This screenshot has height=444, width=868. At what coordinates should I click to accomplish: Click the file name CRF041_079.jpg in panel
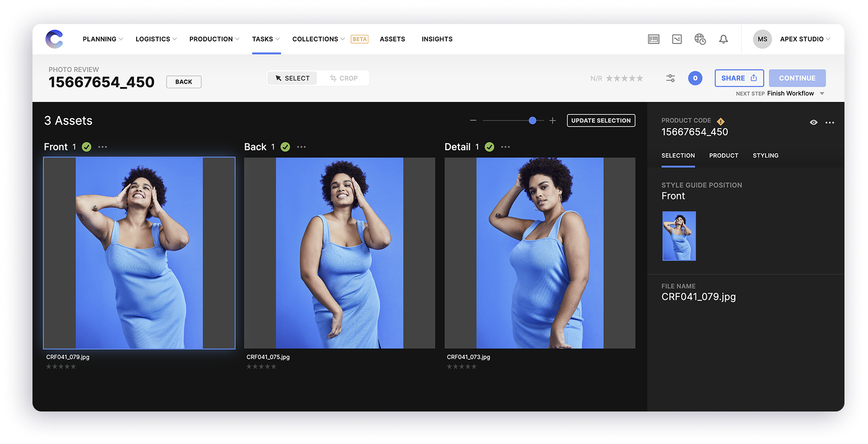coord(698,297)
